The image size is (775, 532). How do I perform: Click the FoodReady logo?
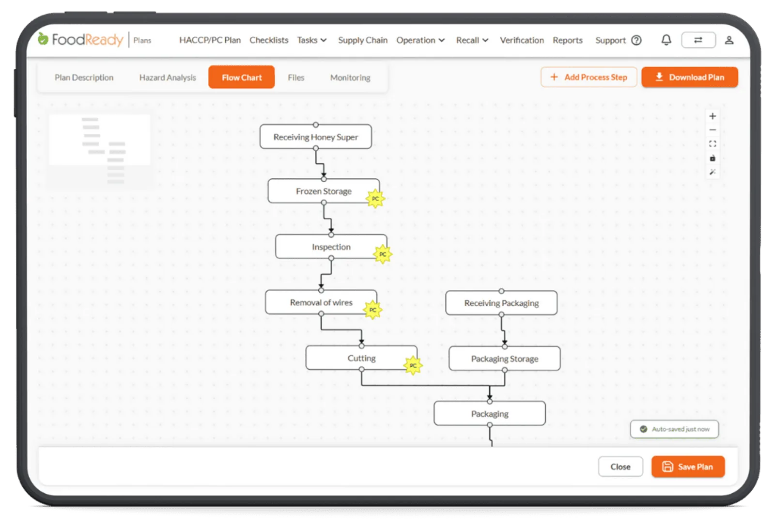(x=80, y=39)
